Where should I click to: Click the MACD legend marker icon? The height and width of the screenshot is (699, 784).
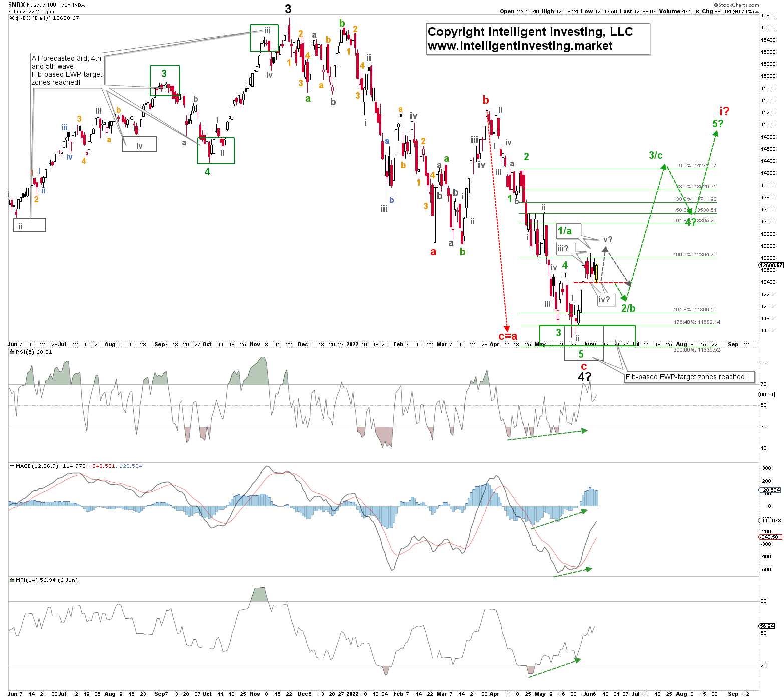[x=12, y=466]
